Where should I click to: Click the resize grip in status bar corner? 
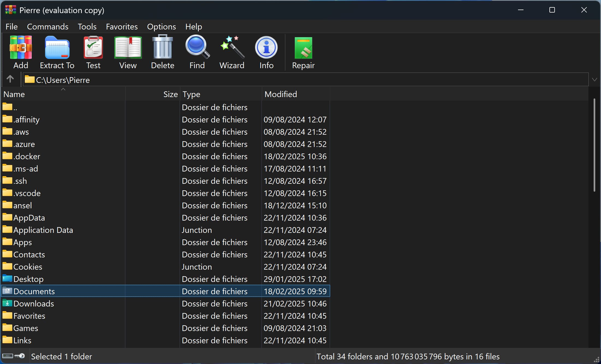(x=597, y=360)
